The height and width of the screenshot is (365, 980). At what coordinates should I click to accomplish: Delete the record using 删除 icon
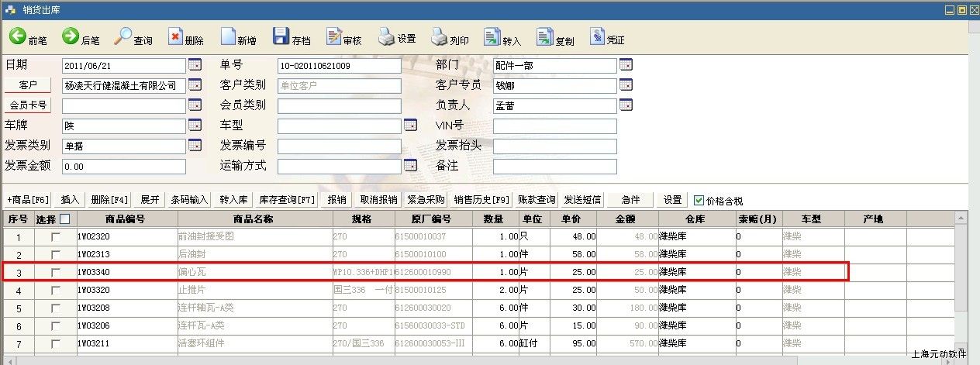coord(175,36)
